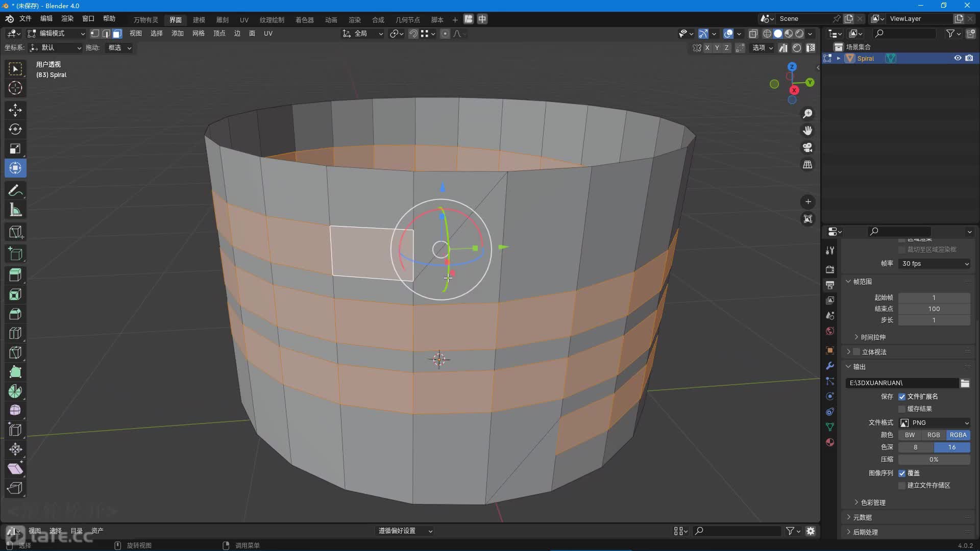This screenshot has height=551, width=980.
Task: Select the Loop Cut tool
Action: click(x=15, y=333)
